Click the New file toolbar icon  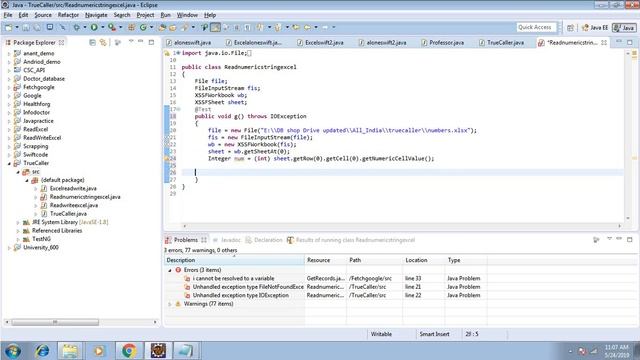[x=9, y=27]
